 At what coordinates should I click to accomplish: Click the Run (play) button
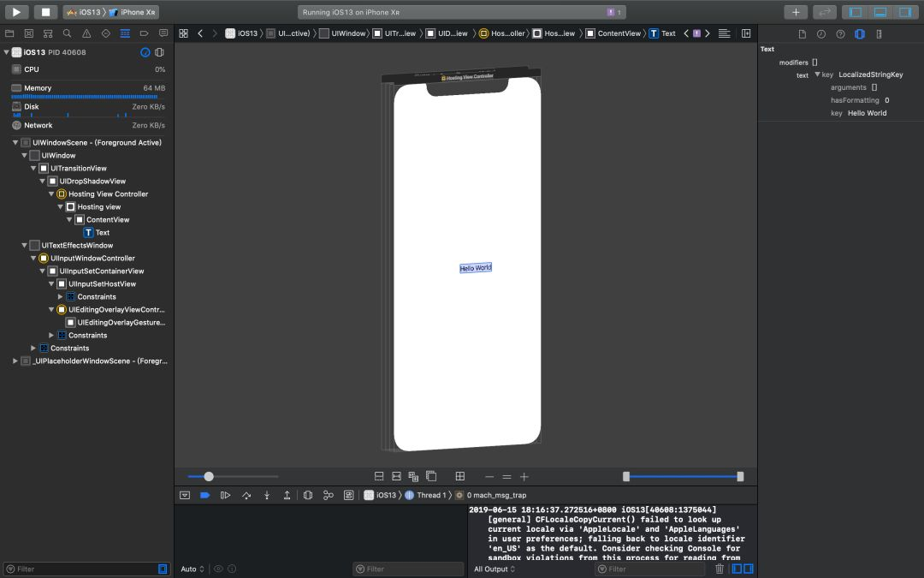(x=16, y=12)
